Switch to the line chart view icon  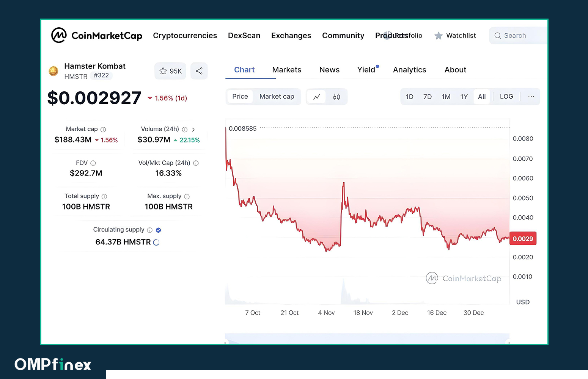tap(317, 97)
